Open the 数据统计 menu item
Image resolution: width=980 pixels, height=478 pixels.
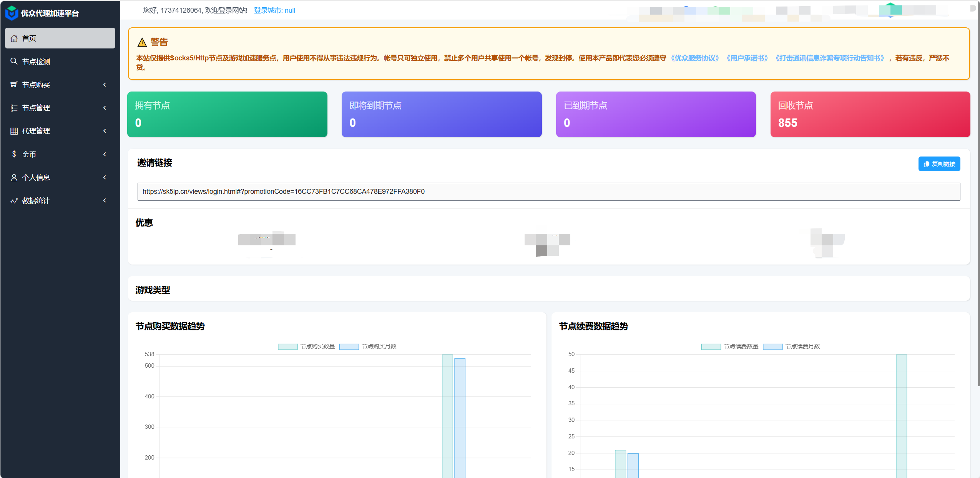tap(60, 200)
